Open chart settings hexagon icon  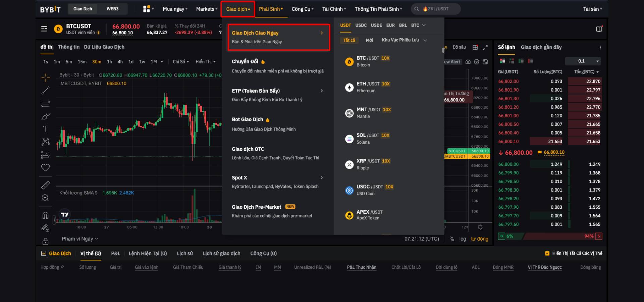tap(476, 62)
